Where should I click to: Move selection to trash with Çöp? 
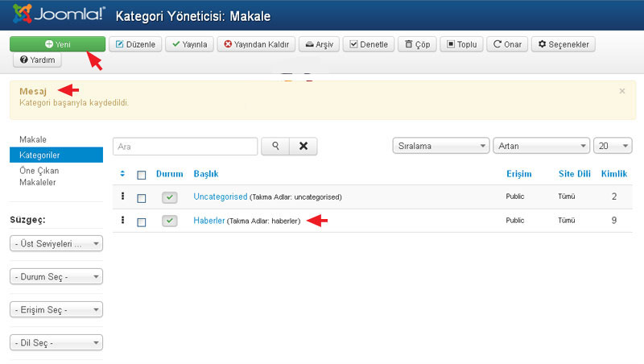[x=417, y=44]
